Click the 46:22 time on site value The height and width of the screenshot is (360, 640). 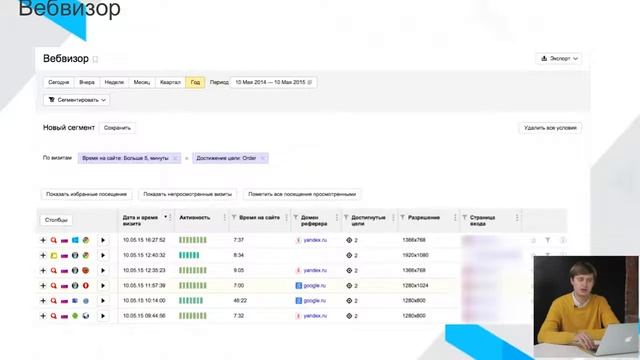tap(239, 301)
